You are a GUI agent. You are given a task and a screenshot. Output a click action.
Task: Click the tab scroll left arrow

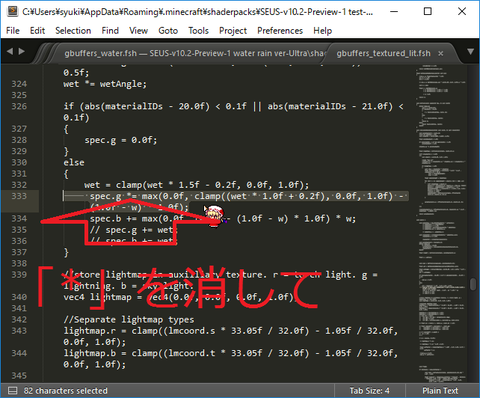coord(10,51)
